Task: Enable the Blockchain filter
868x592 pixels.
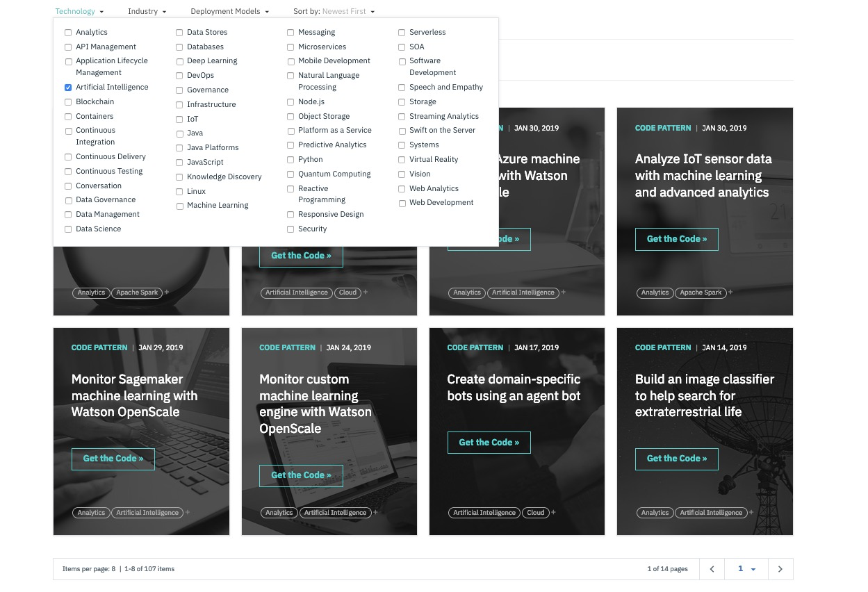Action: coord(68,102)
